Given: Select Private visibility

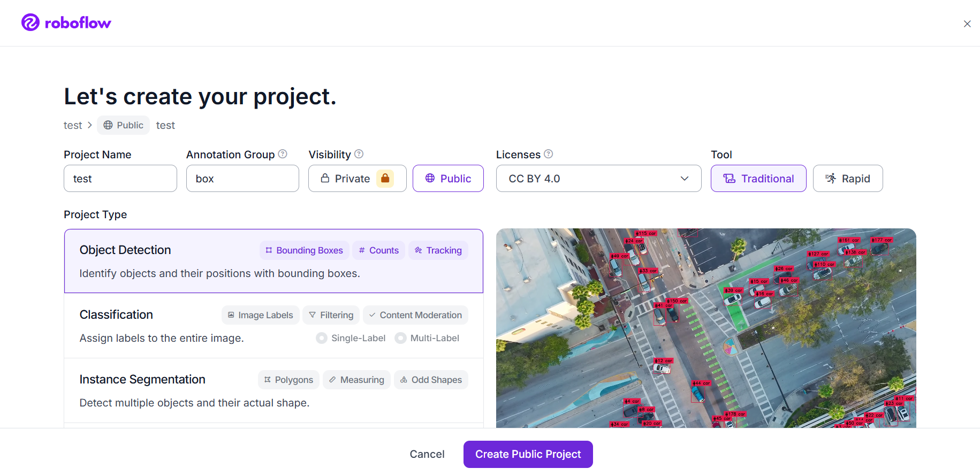Looking at the screenshot, I should tap(357, 179).
